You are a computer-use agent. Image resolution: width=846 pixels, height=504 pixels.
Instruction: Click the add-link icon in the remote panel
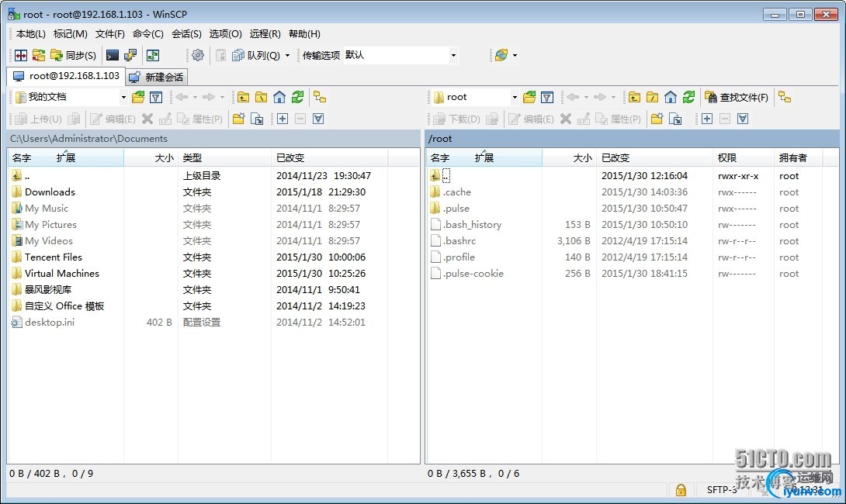coord(675,119)
